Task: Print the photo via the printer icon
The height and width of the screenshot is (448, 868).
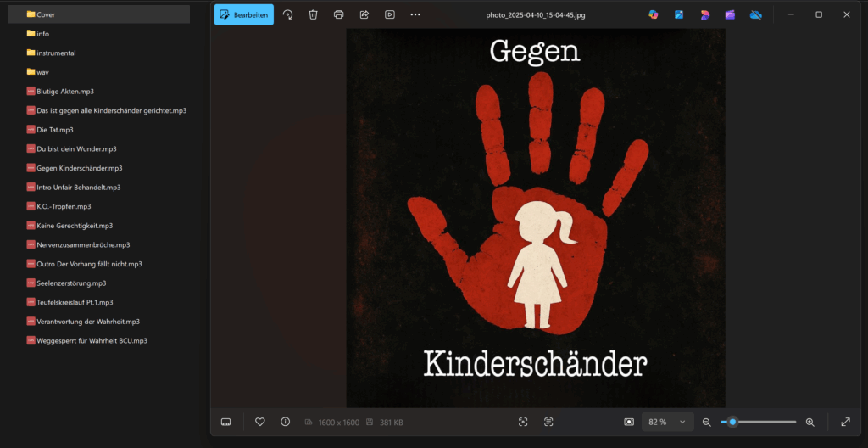Action: click(339, 15)
